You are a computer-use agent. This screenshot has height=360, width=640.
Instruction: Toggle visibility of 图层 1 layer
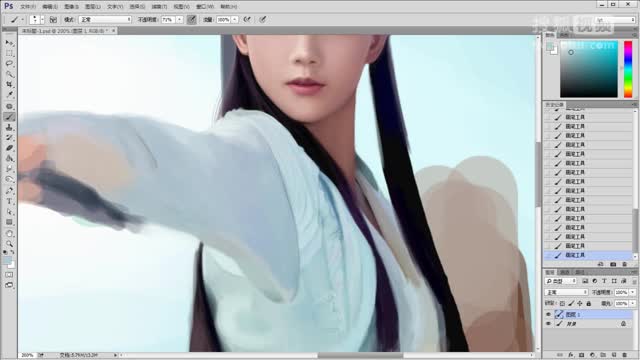pos(548,315)
